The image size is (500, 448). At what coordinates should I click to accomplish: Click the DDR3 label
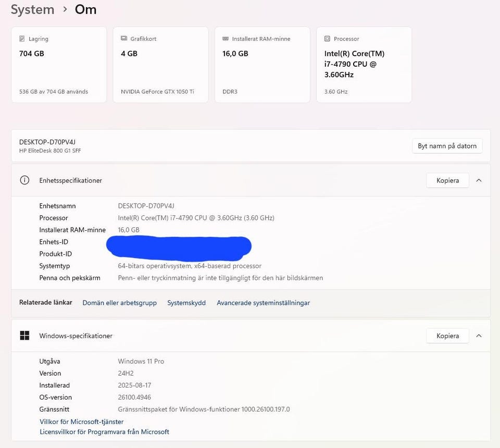(230, 92)
